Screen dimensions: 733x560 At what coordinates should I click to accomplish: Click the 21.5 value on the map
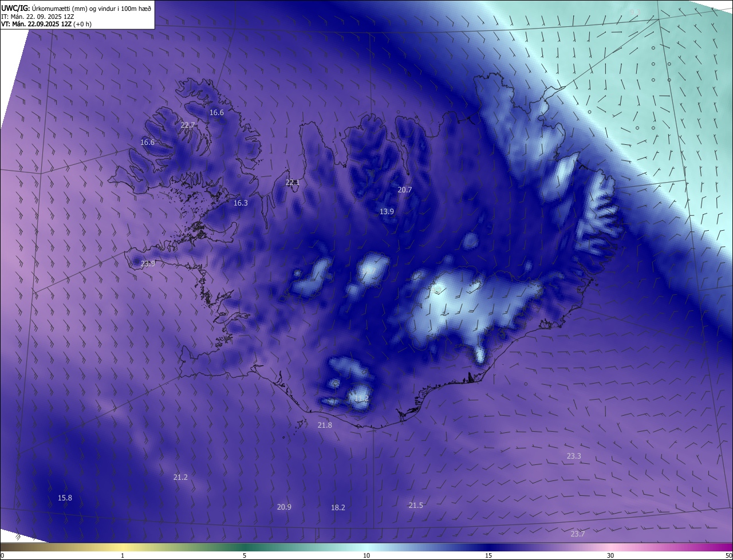416,505
